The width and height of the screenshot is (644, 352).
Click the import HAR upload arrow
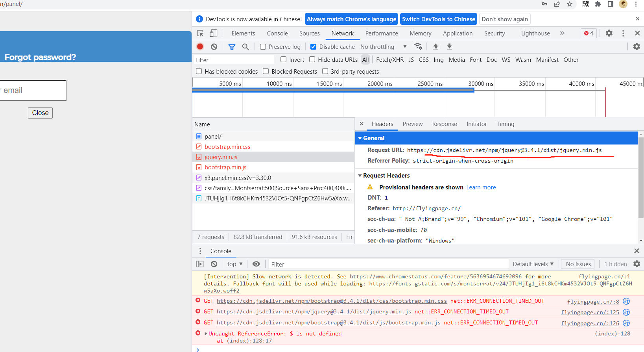click(435, 46)
